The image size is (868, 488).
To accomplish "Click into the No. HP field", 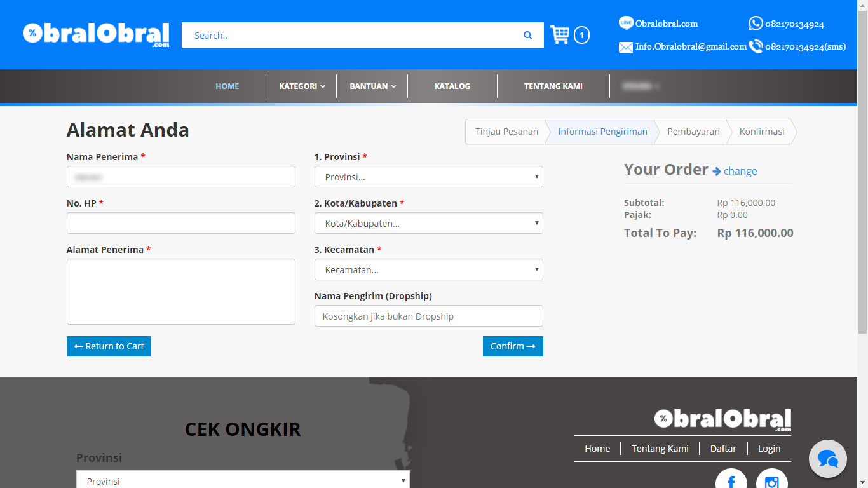I will [x=180, y=223].
